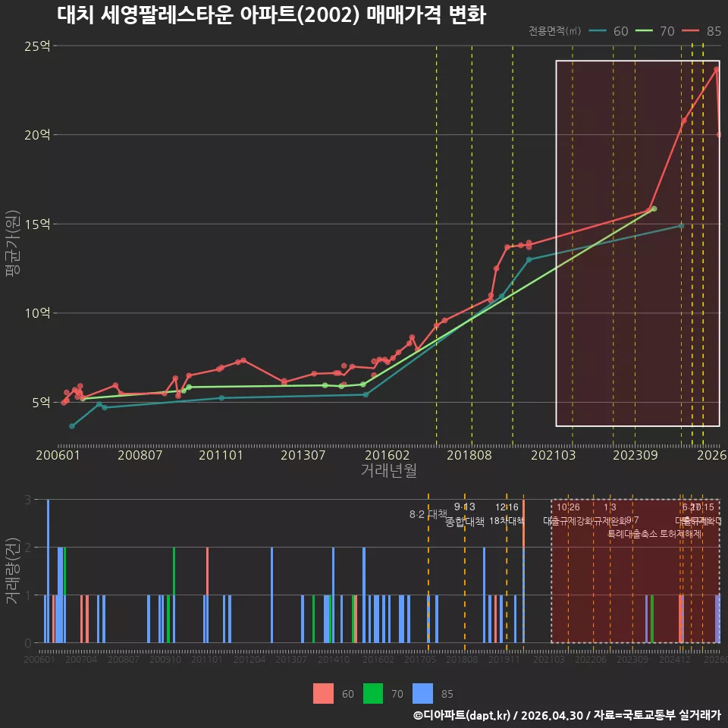Click the salmon 60 swatch in bottom legend

point(323,693)
